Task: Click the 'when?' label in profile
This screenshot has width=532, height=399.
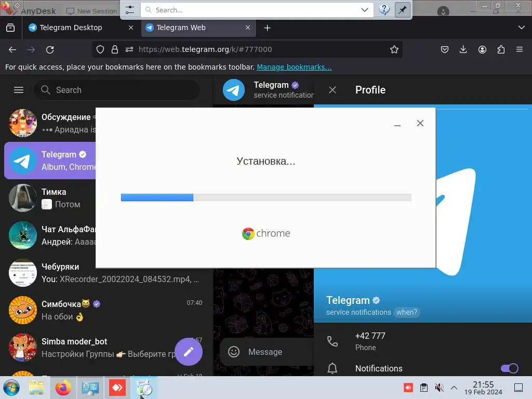Action: click(x=407, y=312)
